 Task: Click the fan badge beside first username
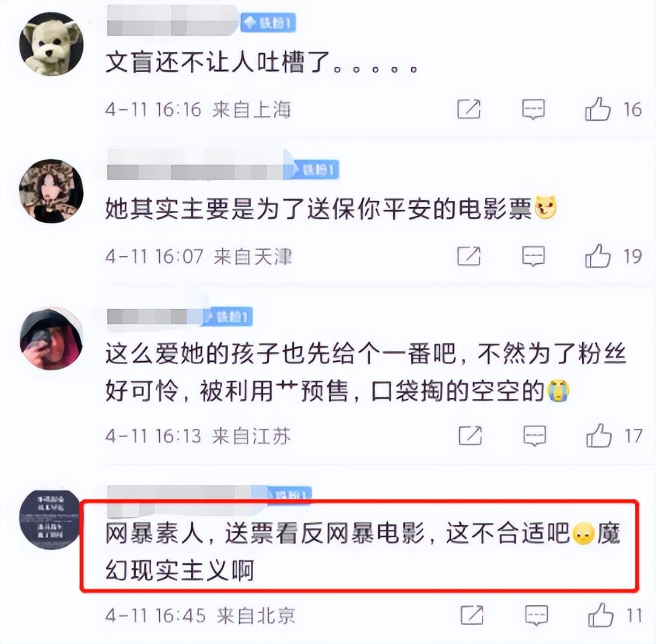click(268, 22)
